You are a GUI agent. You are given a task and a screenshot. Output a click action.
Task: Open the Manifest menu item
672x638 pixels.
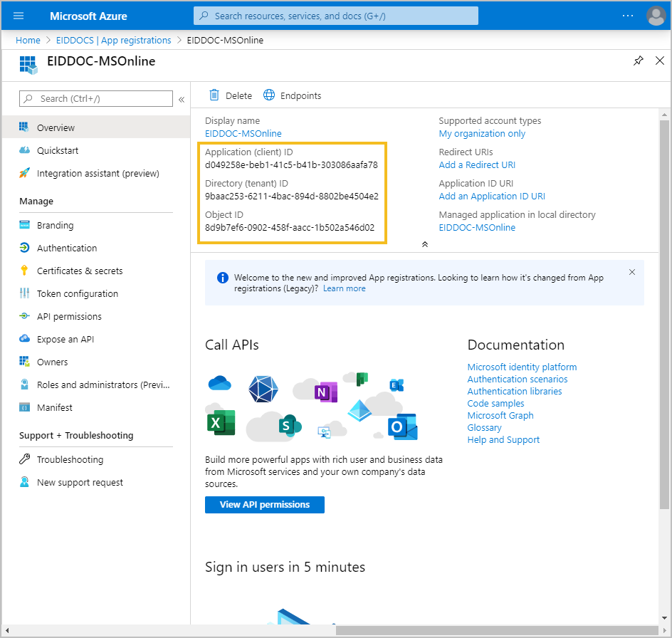(x=55, y=407)
